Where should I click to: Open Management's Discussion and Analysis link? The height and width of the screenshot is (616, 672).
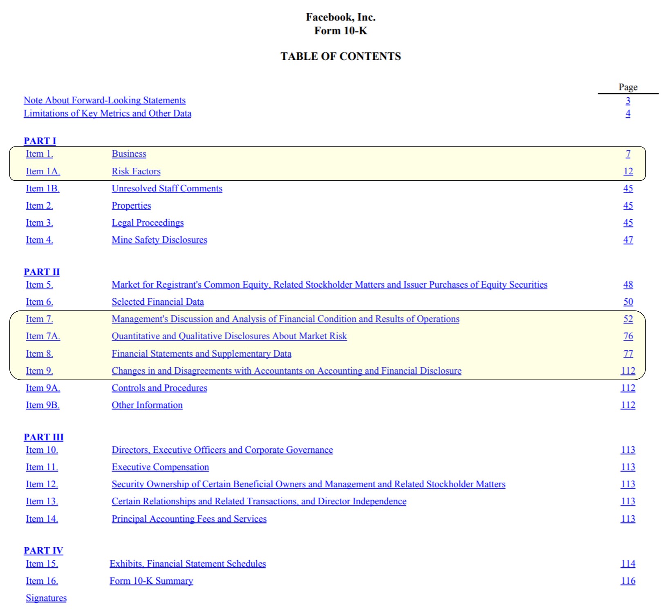pyautogui.click(x=285, y=319)
